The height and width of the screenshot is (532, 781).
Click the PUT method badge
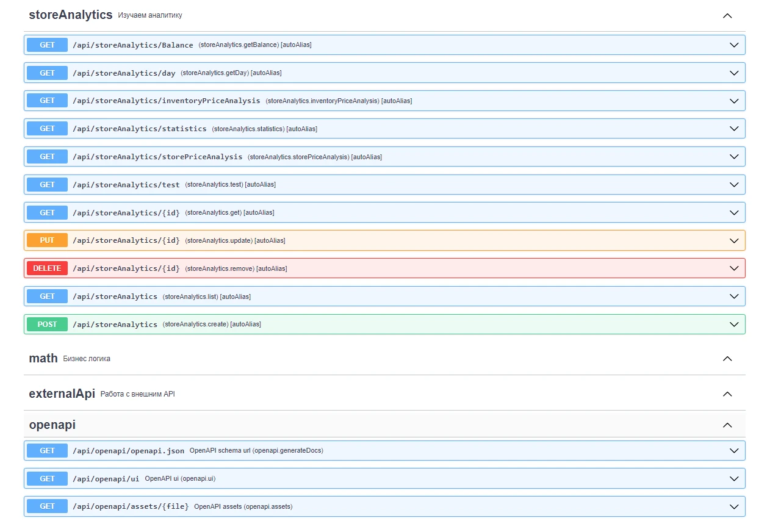[x=47, y=240]
